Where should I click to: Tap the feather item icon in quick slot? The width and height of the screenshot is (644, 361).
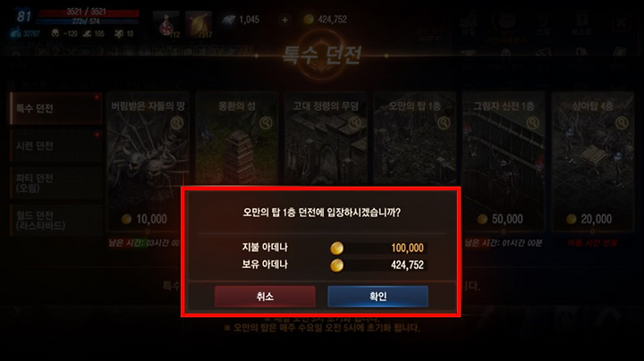(x=199, y=24)
